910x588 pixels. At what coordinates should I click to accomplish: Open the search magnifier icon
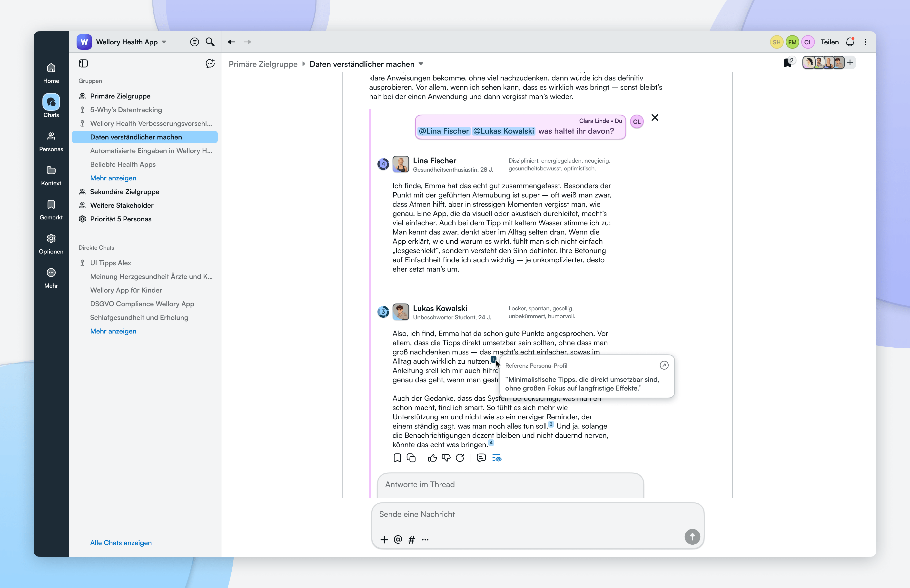click(210, 42)
